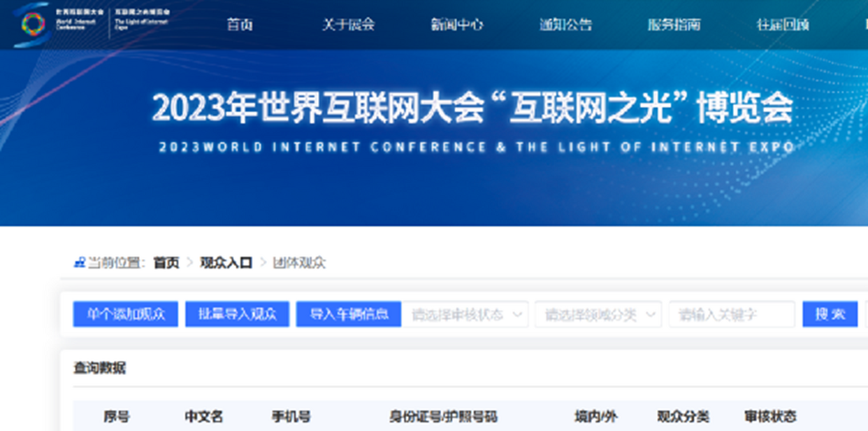
Task: Click the 首页 breadcrumb link
Action: (x=166, y=263)
